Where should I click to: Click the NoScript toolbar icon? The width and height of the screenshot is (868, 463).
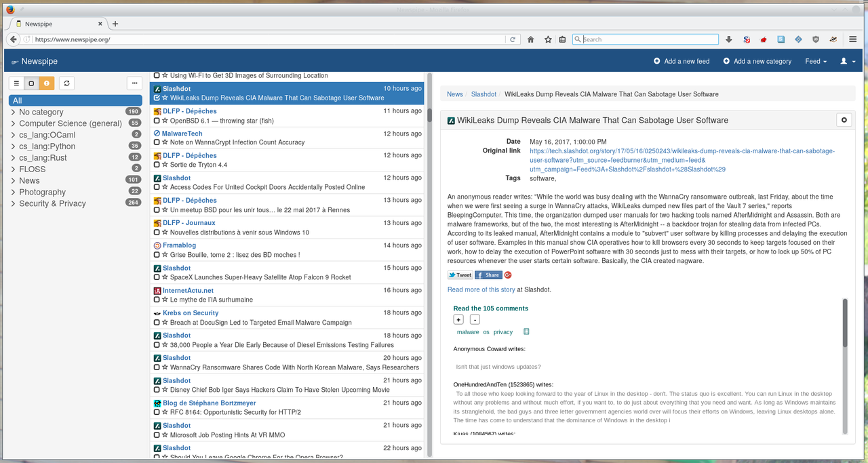tap(747, 39)
